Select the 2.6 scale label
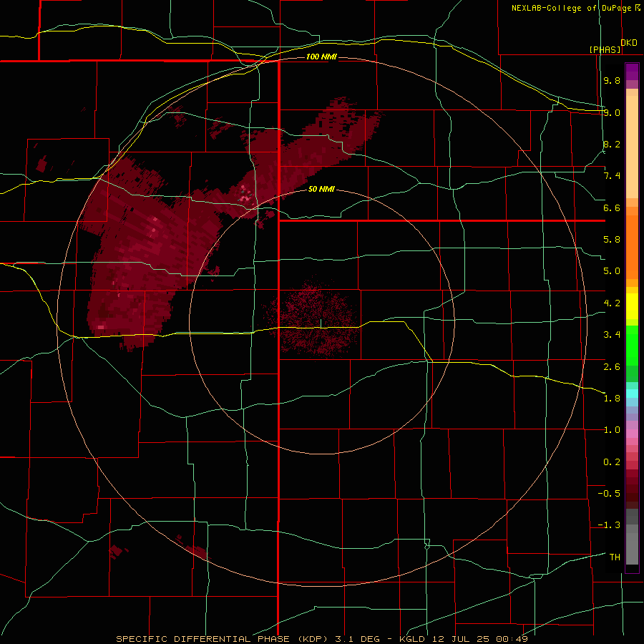 coord(612,367)
